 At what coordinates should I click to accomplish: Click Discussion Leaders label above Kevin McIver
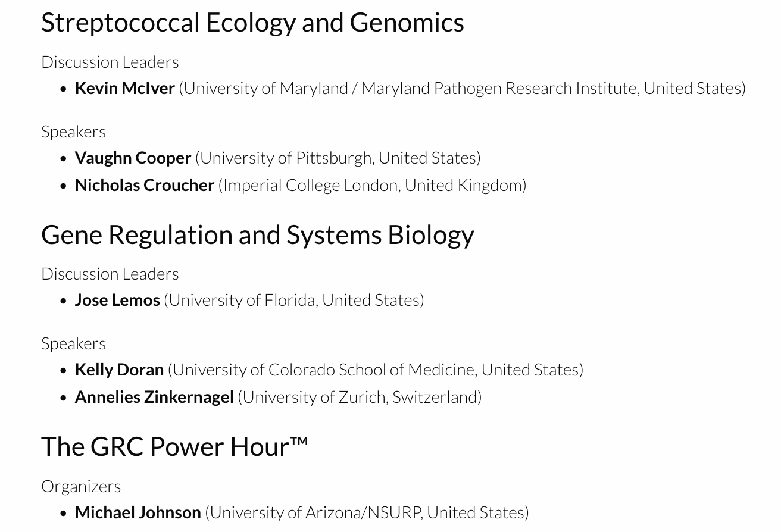pyautogui.click(x=110, y=62)
